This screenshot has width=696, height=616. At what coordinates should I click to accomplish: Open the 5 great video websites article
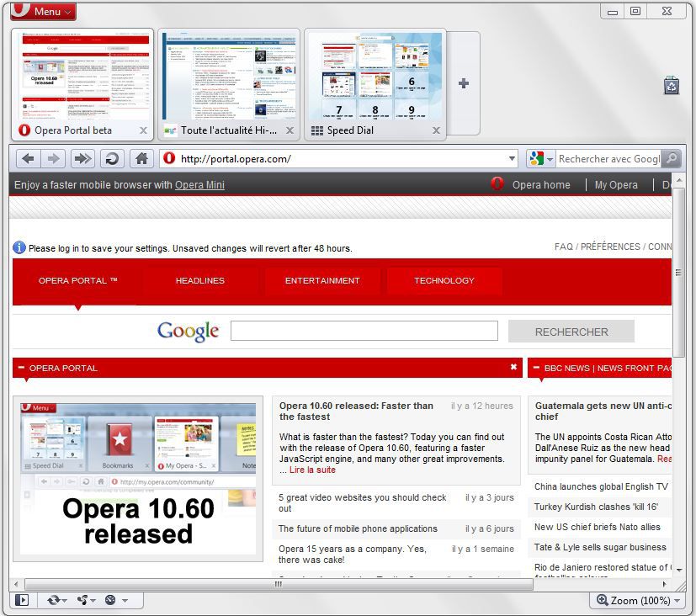pyautogui.click(x=362, y=503)
